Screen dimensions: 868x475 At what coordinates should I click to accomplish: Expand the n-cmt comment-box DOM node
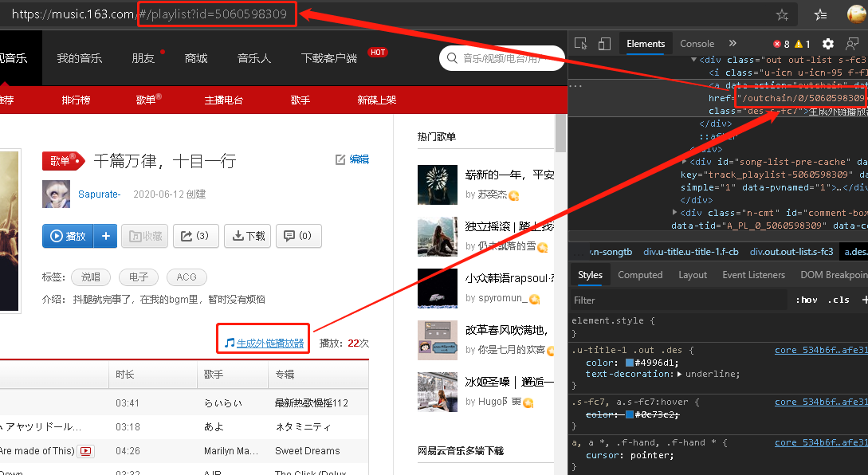[675, 213]
